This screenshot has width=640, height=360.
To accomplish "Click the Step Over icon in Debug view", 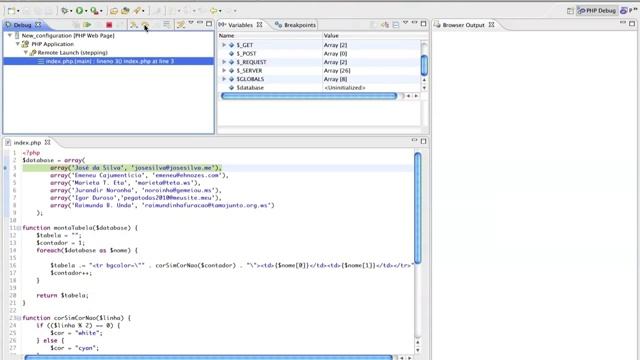I will (x=145, y=25).
